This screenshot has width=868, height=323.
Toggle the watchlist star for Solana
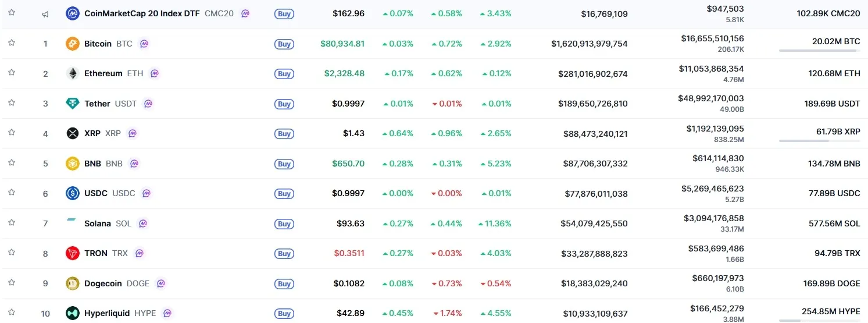[x=12, y=222]
